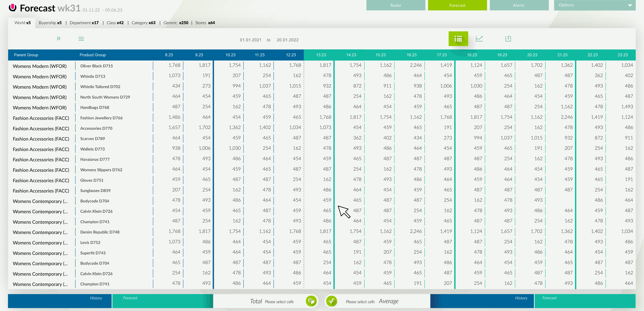Open the line chart view icon
644x311 pixels.
(479, 39)
